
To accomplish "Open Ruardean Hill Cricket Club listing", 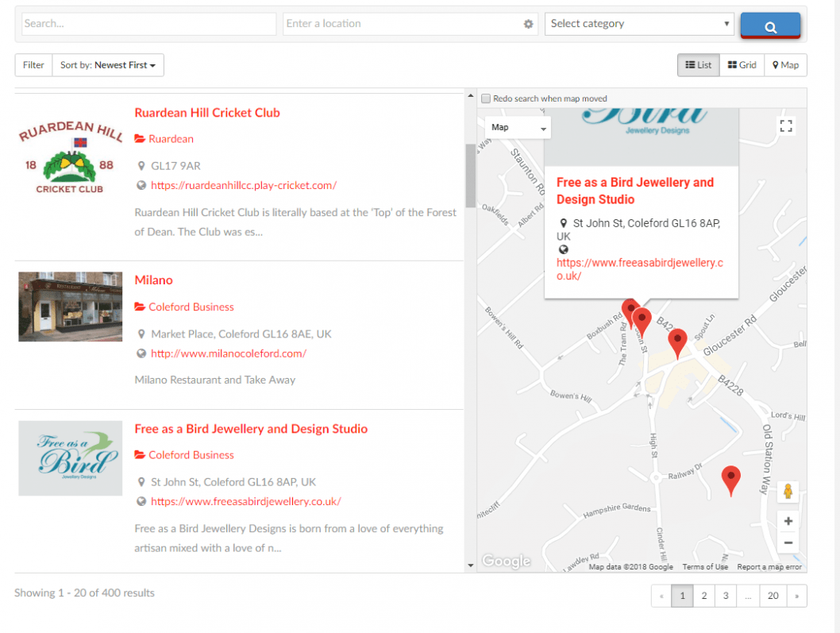I will (206, 113).
